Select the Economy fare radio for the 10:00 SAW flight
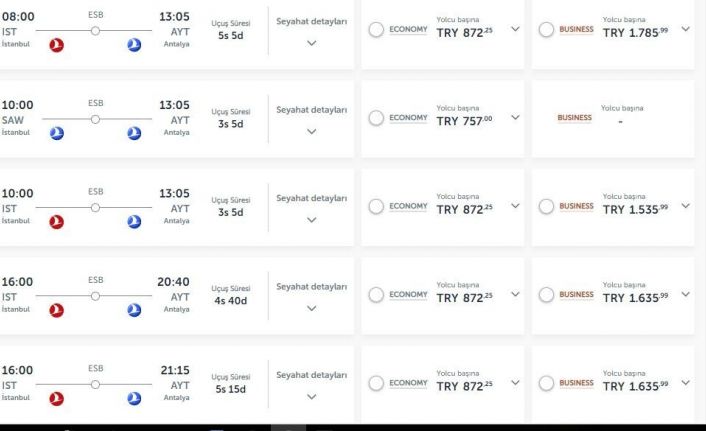 pyautogui.click(x=376, y=118)
